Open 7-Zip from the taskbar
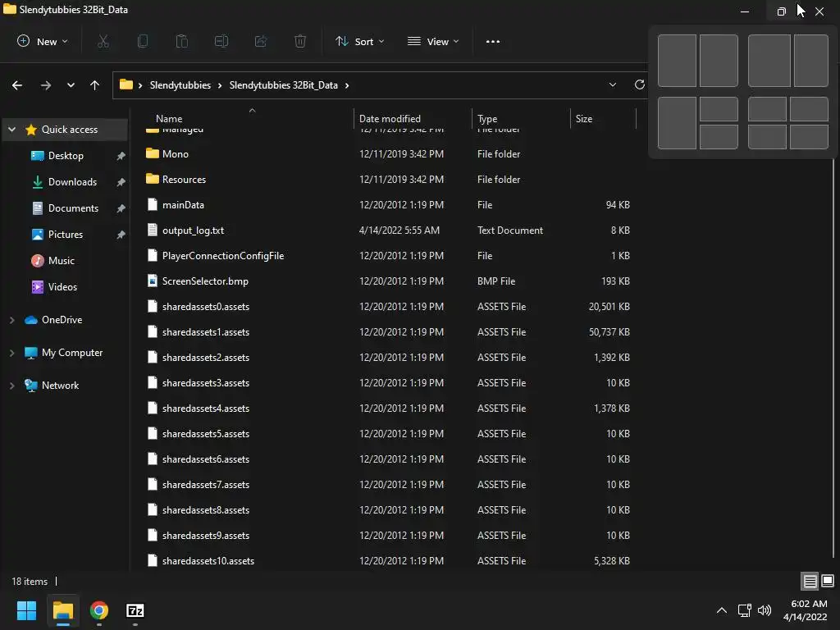Viewport: 840px width, 630px height. [x=135, y=610]
